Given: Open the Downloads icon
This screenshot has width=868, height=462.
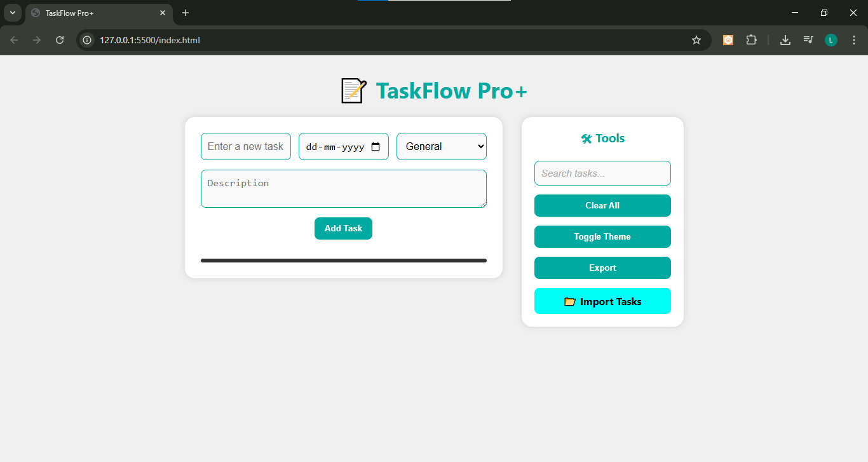Looking at the screenshot, I should pos(785,40).
